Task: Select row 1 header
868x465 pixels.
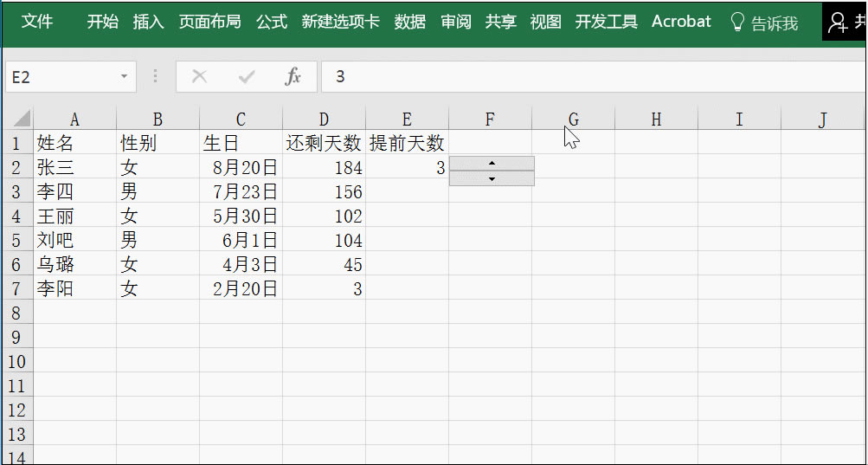Action: [x=16, y=143]
